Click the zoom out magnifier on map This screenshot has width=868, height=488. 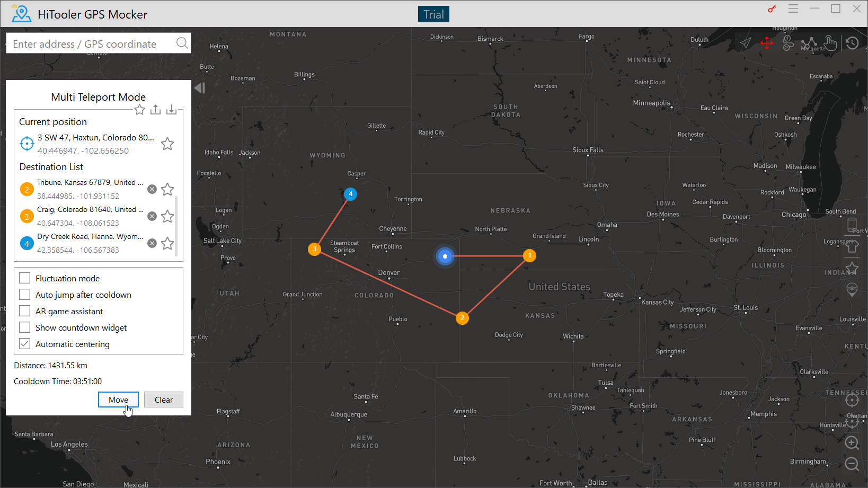tap(852, 464)
